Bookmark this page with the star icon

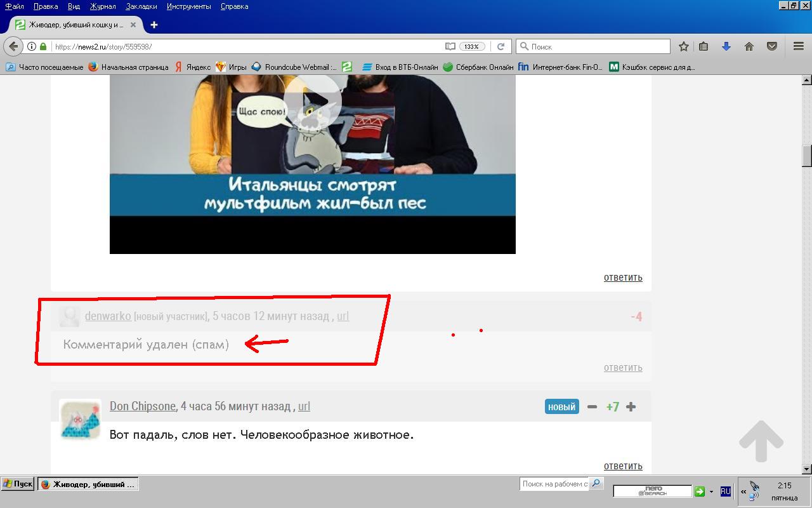(x=683, y=46)
